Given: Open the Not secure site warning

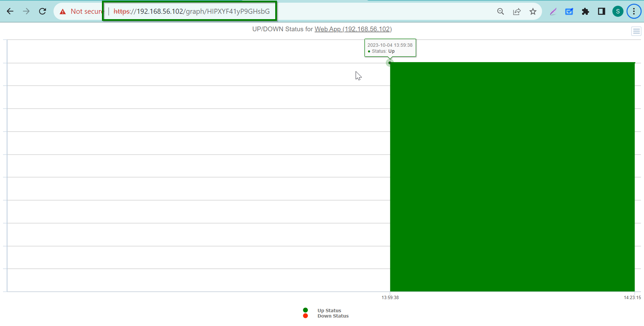Looking at the screenshot, I should tap(81, 11).
